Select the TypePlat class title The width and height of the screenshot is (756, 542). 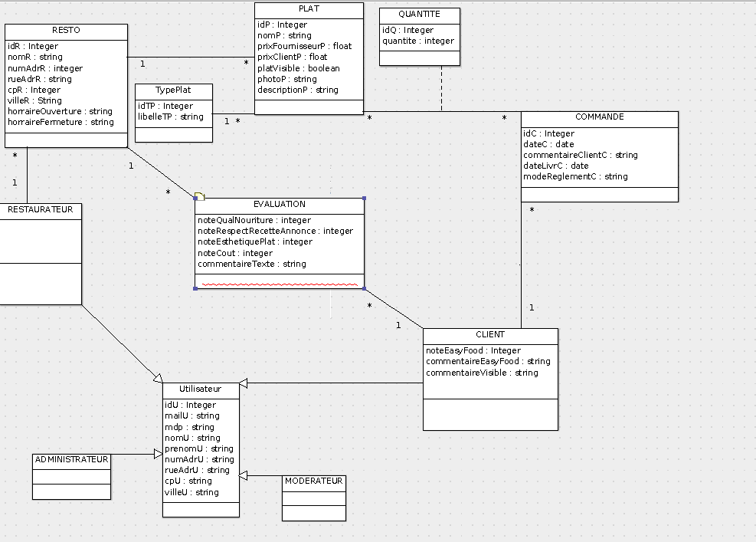point(173,90)
